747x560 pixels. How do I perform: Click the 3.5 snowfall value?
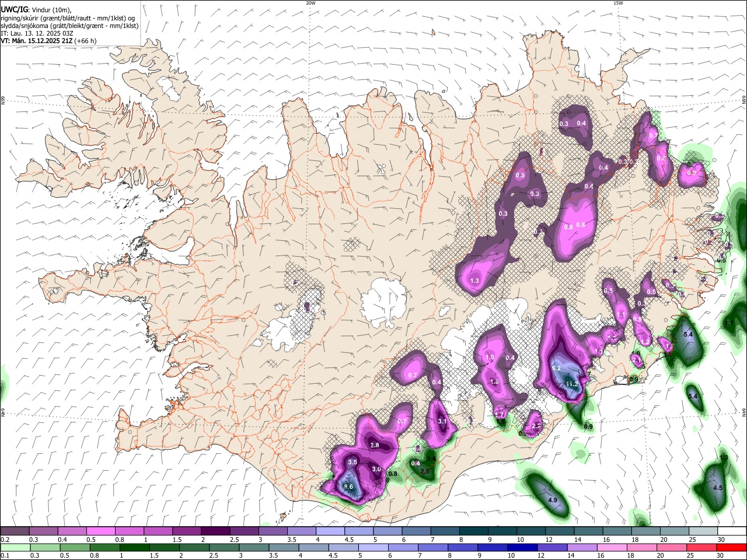pyautogui.click(x=352, y=462)
